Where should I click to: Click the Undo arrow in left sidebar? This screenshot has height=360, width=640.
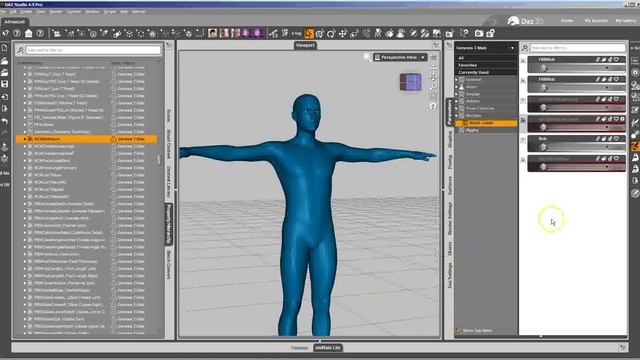click(4, 121)
